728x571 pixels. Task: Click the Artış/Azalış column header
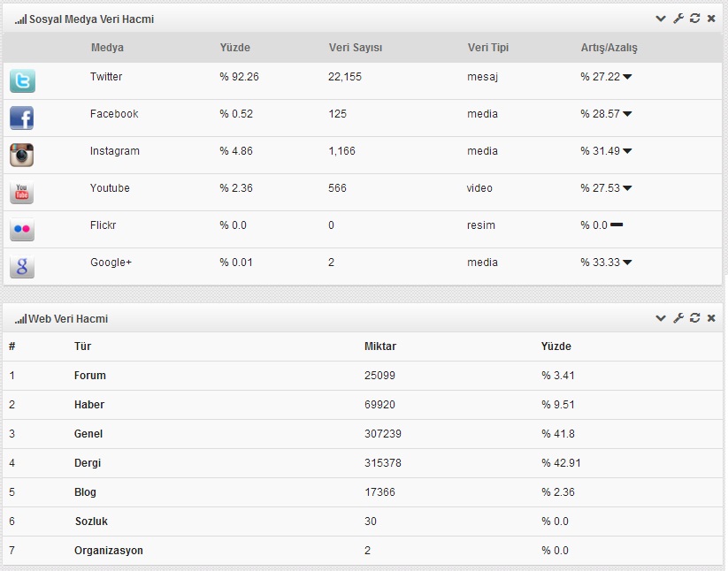pos(609,48)
